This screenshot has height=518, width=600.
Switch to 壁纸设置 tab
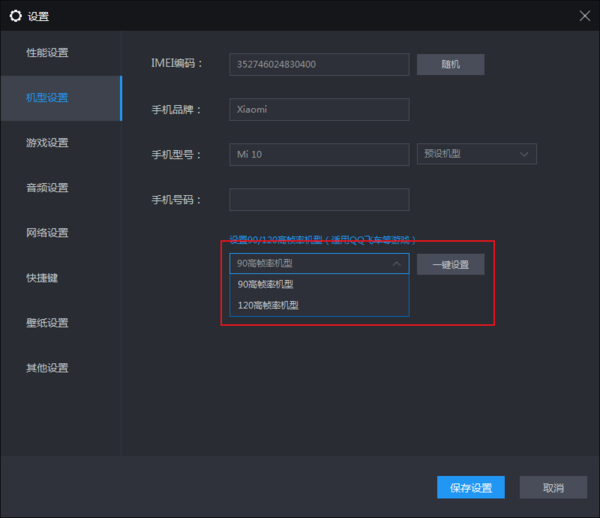point(48,323)
